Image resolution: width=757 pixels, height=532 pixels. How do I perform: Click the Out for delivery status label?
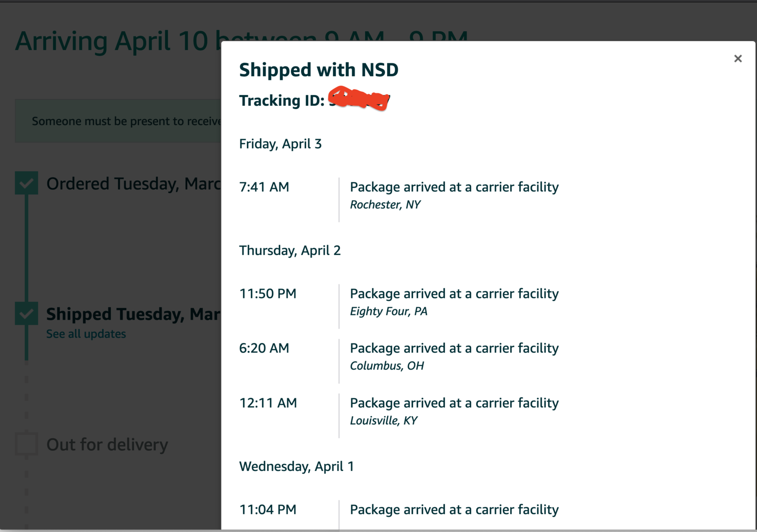click(107, 445)
